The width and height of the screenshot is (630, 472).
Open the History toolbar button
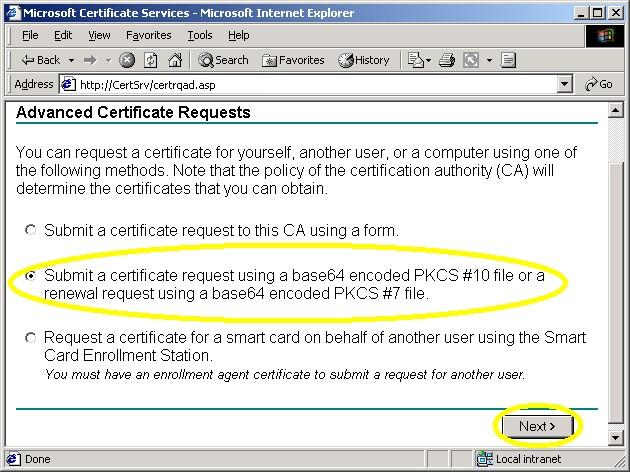pos(364,60)
